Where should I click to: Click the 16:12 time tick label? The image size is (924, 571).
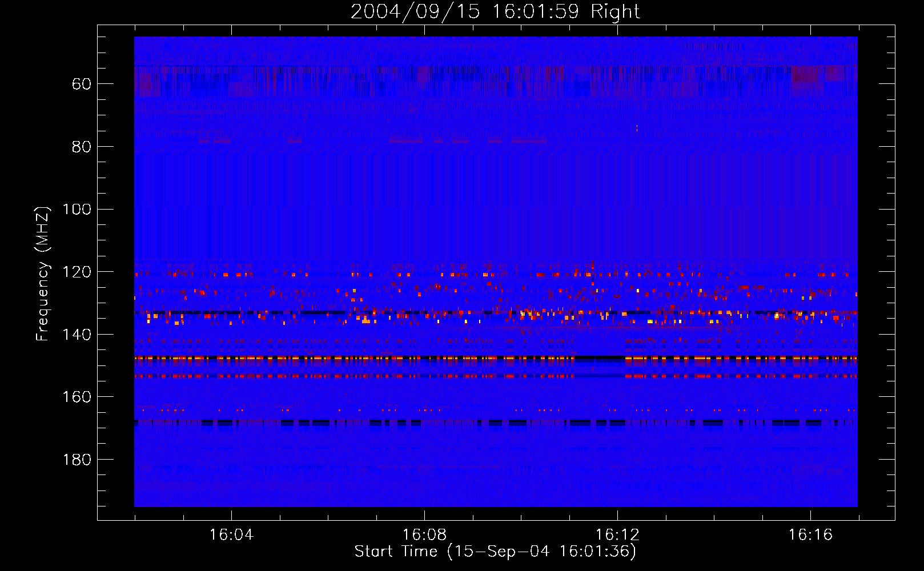pyautogui.click(x=617, y=535)
